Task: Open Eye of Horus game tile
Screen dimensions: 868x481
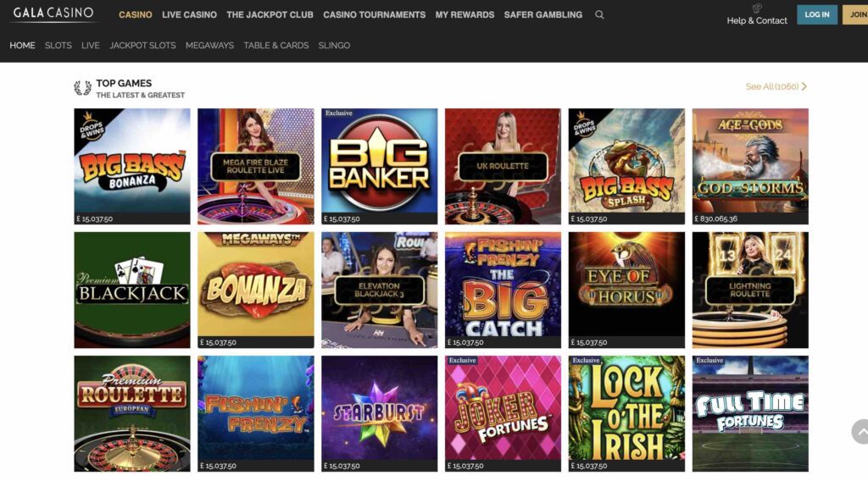Action: coord(626,290)
